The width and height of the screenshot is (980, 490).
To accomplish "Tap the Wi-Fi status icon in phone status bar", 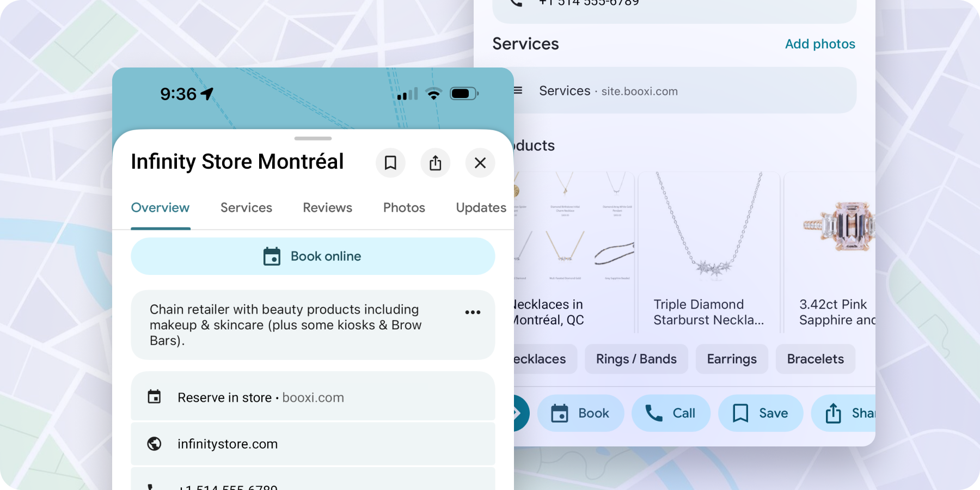I will 434,94.
